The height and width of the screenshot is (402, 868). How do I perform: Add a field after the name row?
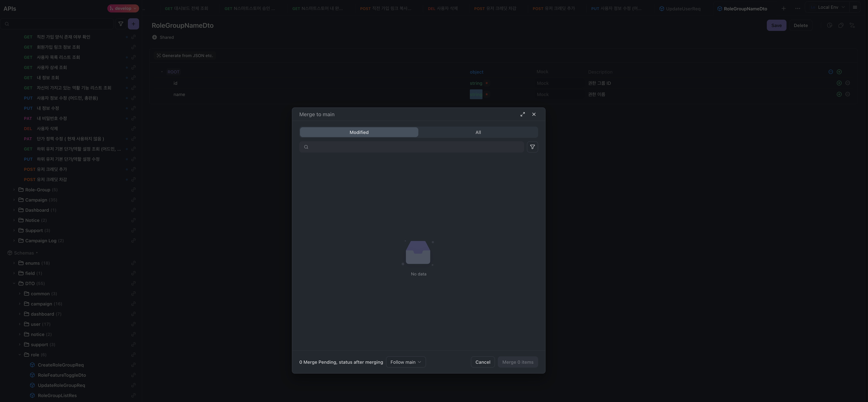pyautogui.click(x=839, y=95)
